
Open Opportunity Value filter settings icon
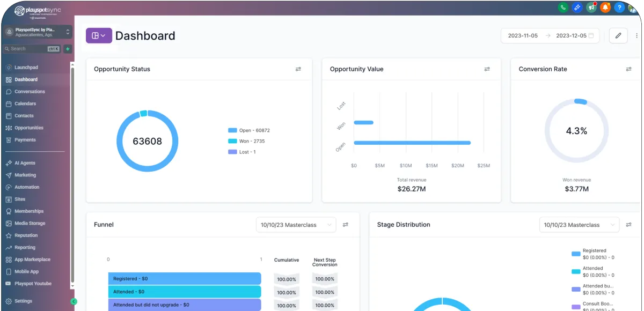(487, 69)
